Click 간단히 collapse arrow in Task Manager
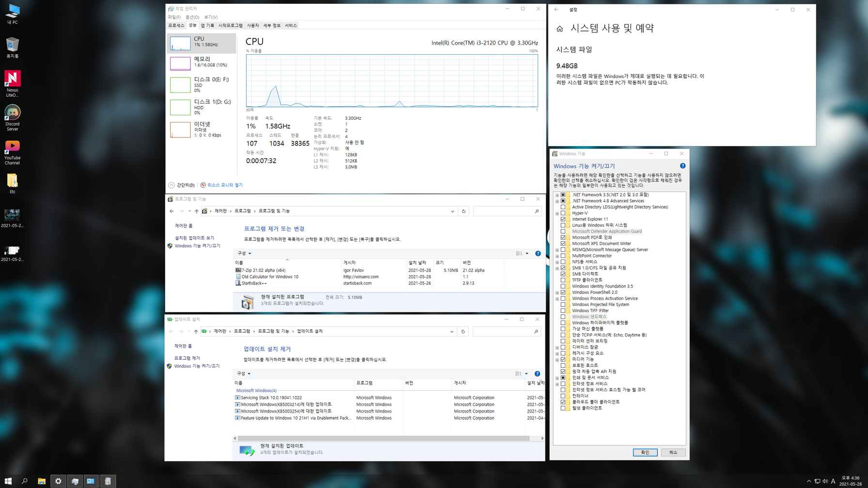 point(171,185)
